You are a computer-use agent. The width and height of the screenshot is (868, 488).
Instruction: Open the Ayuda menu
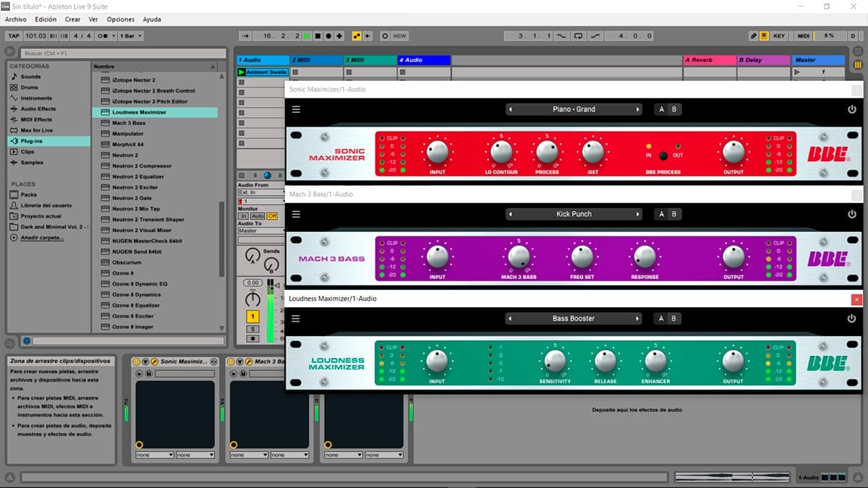click(152, 20)
